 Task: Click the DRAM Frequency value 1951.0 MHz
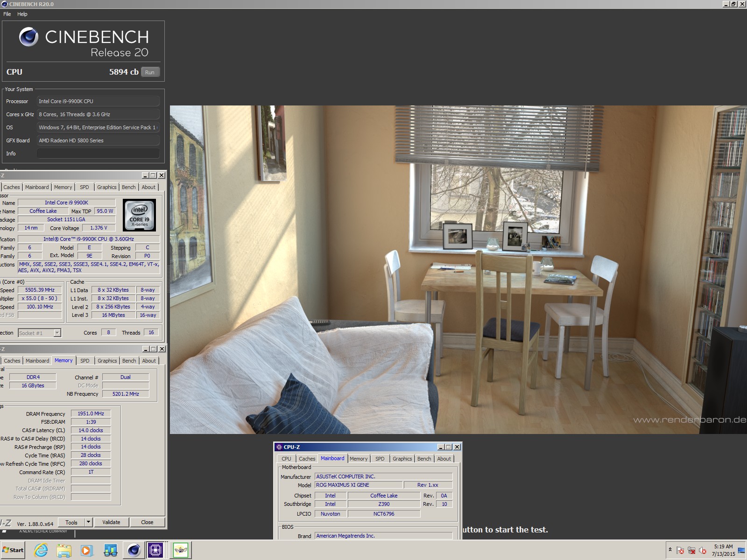91,414
